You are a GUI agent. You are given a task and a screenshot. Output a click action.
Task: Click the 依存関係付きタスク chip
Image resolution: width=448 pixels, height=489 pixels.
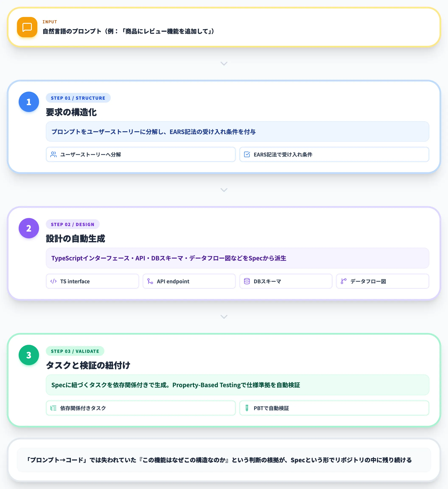pyautogui.click(x=141, y=408)
